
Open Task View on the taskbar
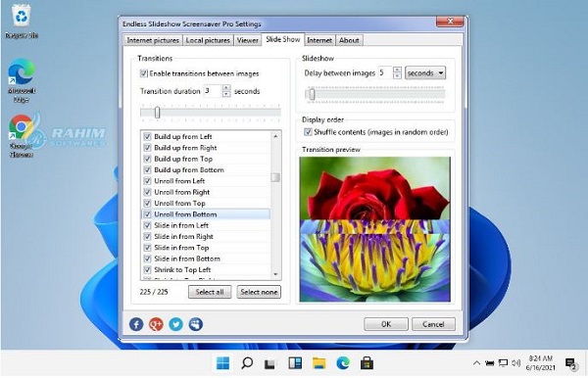tap(269, 363)
